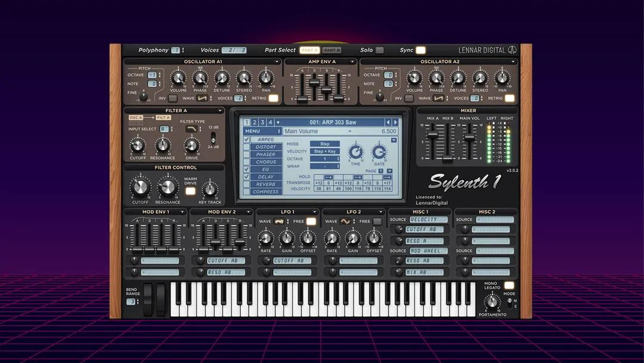The height and width of the screenshot is (363, 644).
Task: Go to the next preset arrow
Action: 395,122
